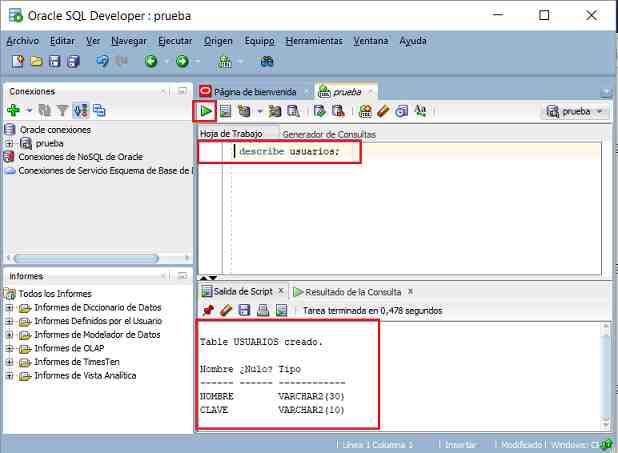Open the Herramientas menu
Screen dimensions: 618x453
[314, 41]
